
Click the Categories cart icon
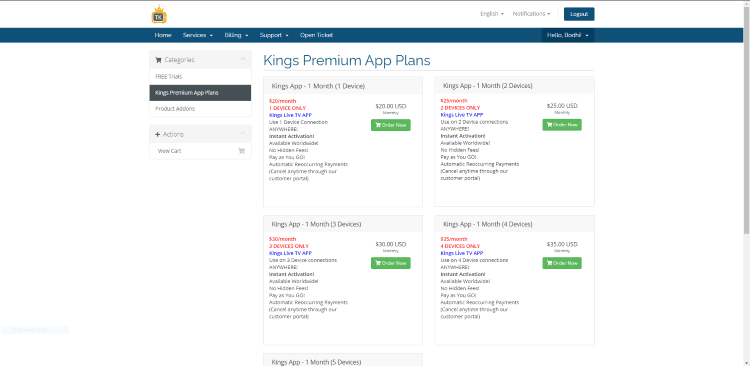[158, 60]
